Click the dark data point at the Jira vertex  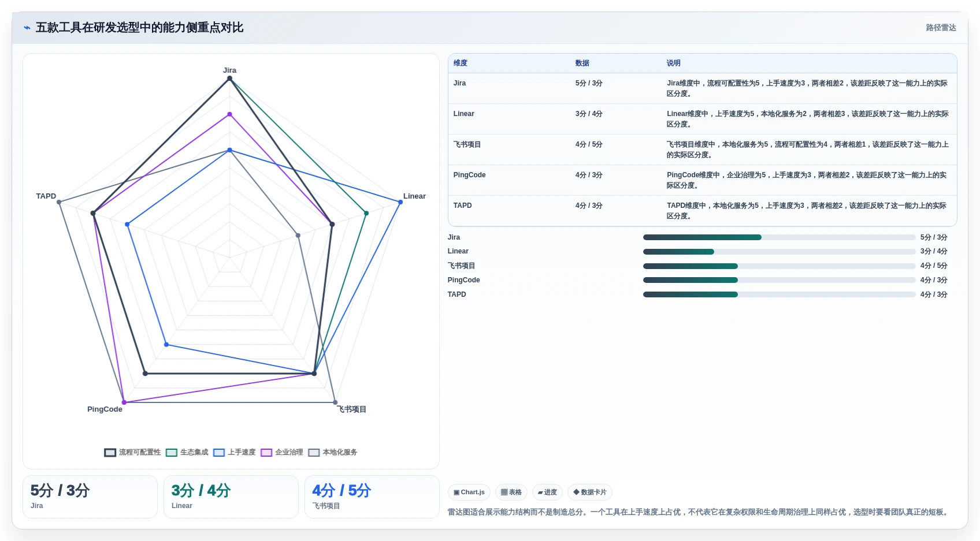[x=229, y=79]
